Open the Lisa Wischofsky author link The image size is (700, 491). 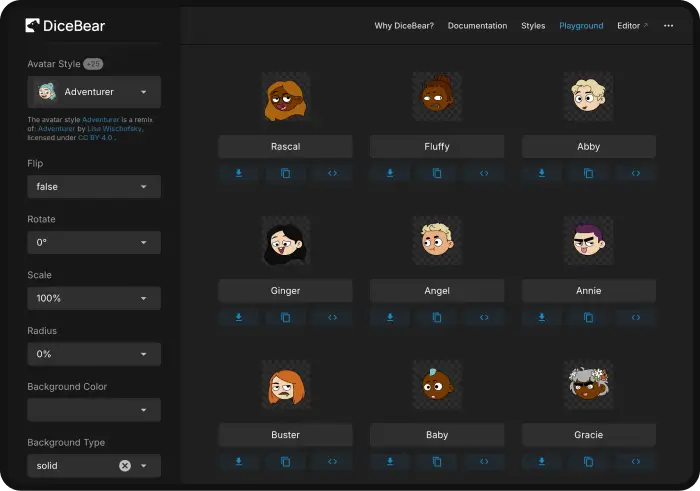(x=115, y=129)
